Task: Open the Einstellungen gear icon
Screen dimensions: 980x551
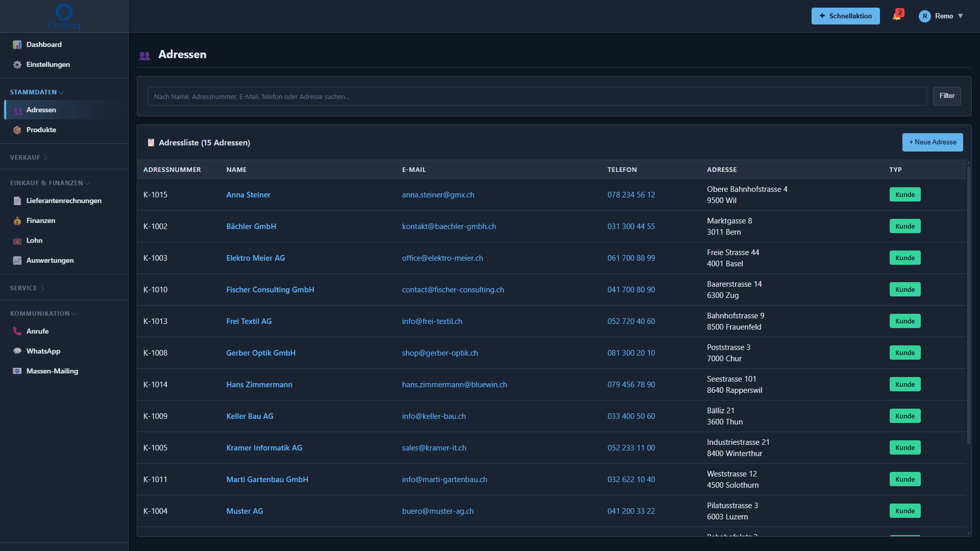Action: click(x=17, y=65)
